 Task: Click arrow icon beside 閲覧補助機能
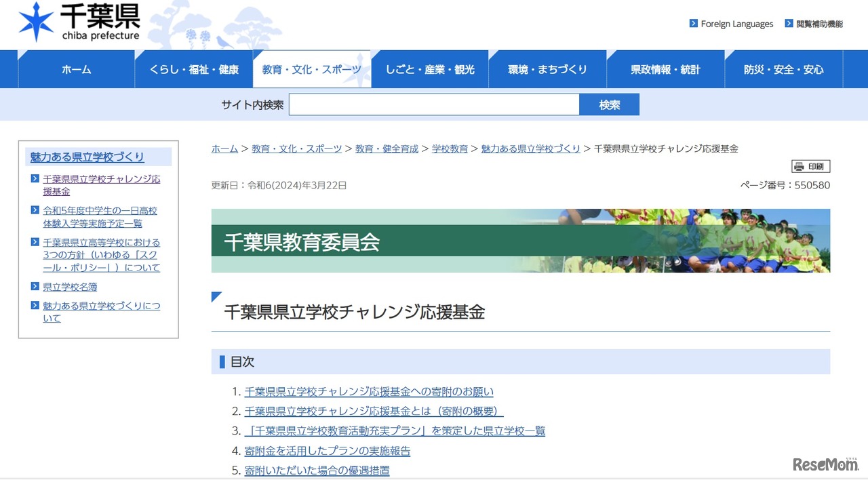[789, 24]
